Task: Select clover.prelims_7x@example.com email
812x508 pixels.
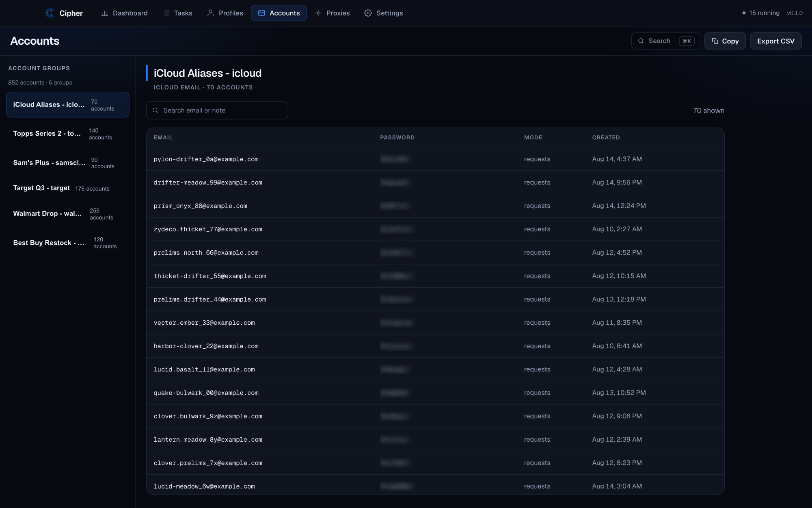Action: point(208,463)
